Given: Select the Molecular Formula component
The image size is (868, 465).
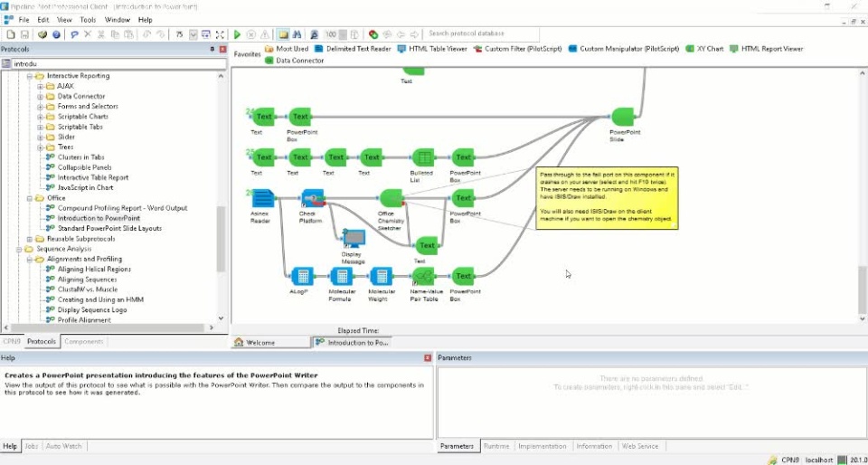Looking at the screenshot, I should pos(341,276).
